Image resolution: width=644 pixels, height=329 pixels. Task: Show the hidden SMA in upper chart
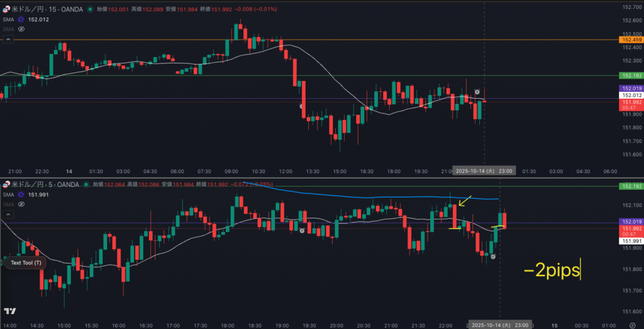pos(21,29)
